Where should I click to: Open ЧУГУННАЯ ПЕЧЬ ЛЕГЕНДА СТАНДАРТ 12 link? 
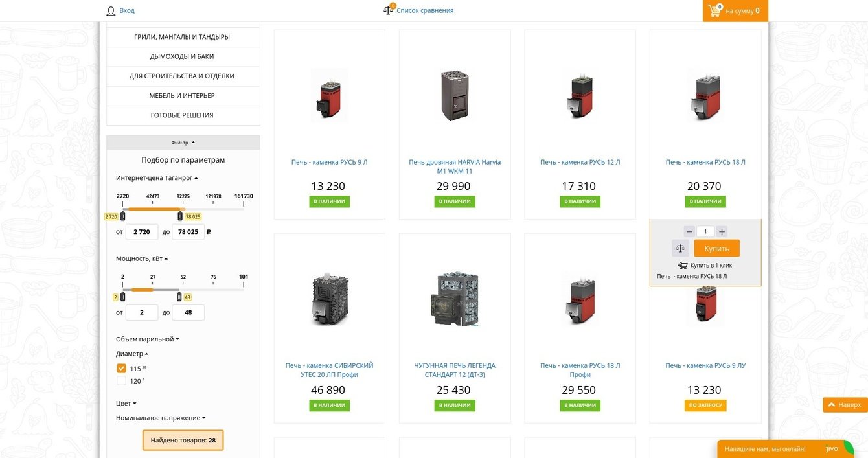455,370
